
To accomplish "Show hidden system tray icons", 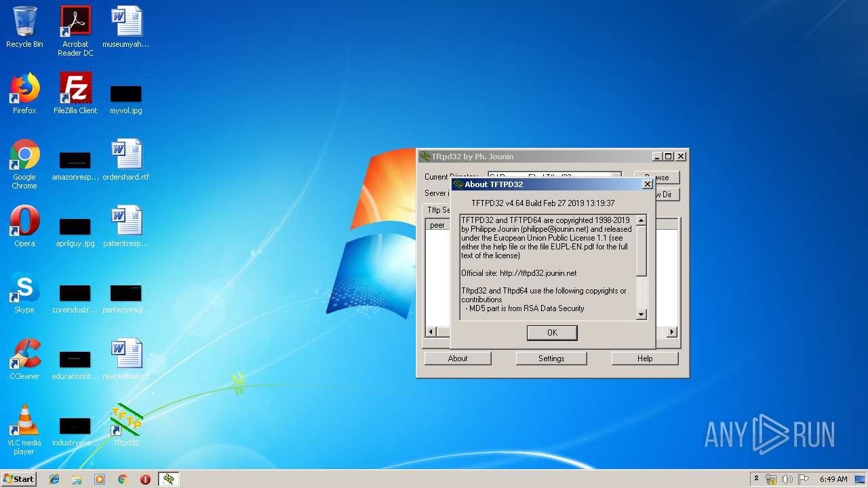I will pyautogui.click(x=756, y=479).
